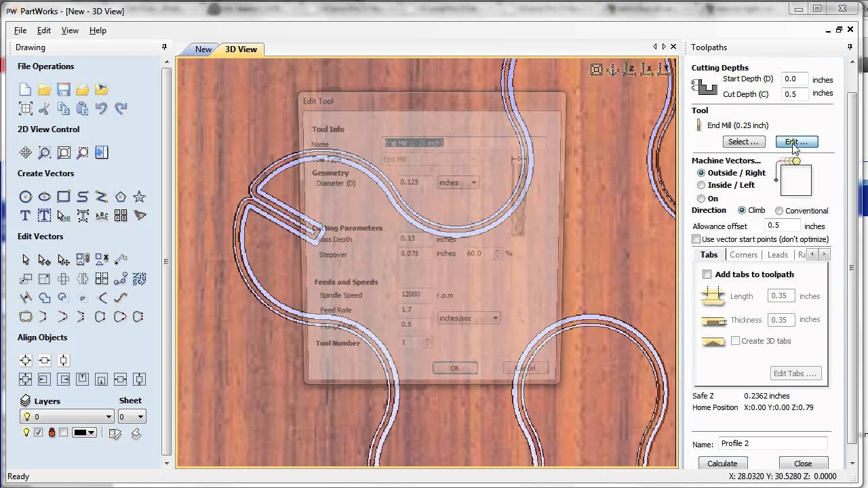Draw a polygon vector
This screenshot has height=488, width=868.
coord(120,197)
